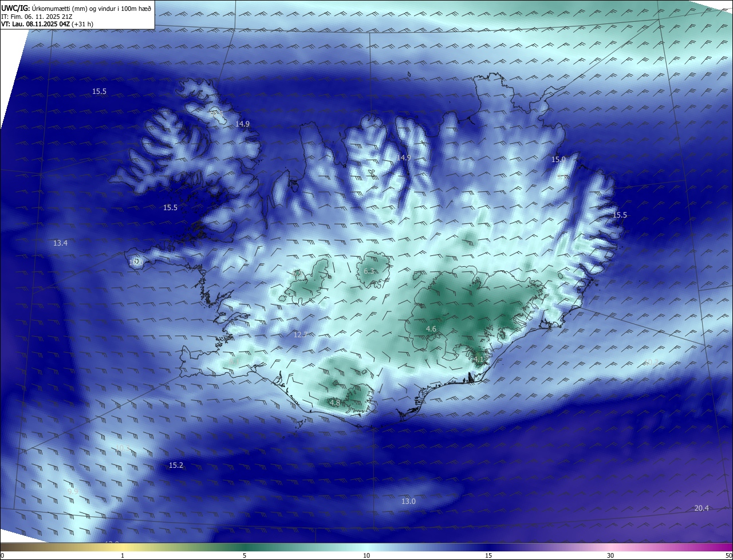Screen dimensions: 733x560
Task: Click the 15 tick on the colour scale
Action: pos(488,555)
